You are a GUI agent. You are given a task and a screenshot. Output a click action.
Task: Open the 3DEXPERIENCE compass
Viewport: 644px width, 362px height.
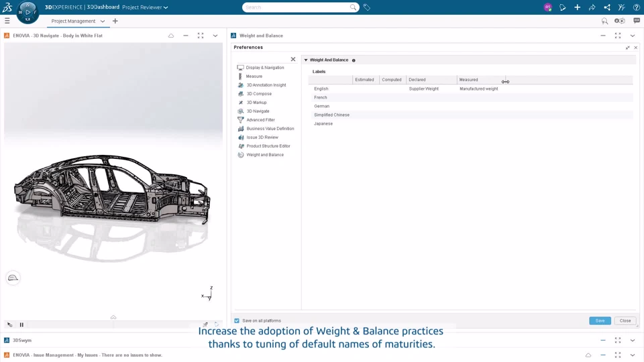[28, 12]
